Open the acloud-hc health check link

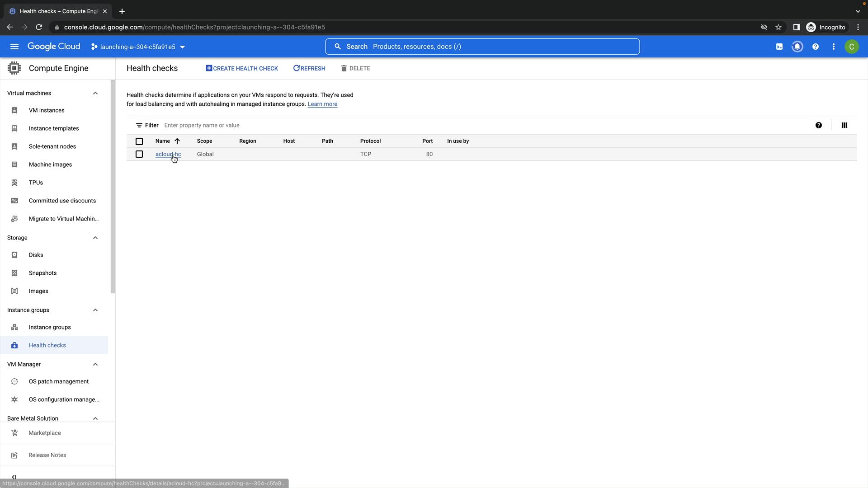[x=168, y=154]
